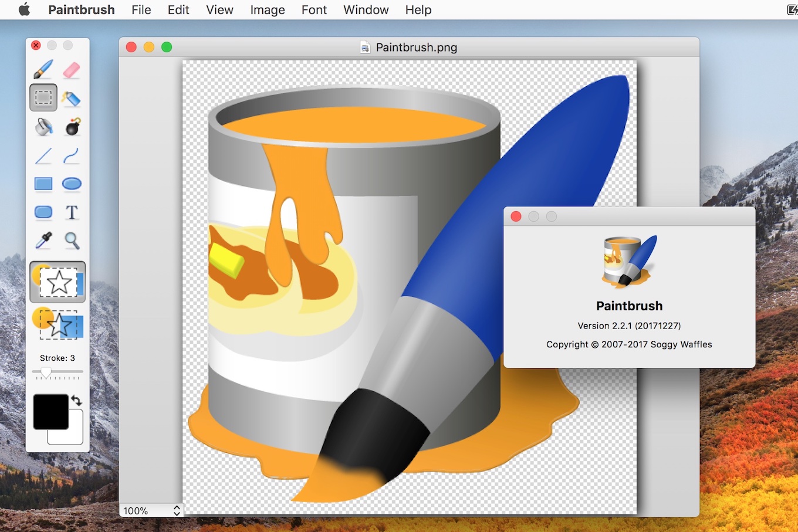
Task: Open the Paintbrush application menu
Action: (x=82, y=9)
